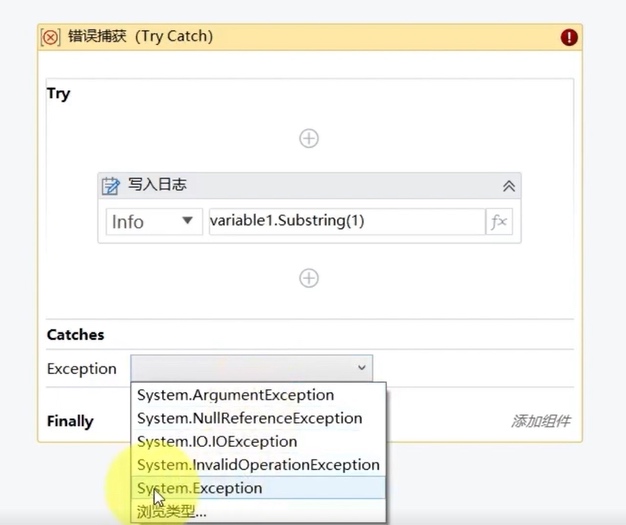The width and height of the screenshot is (626, 525).
Task: Open the Info log level dropdown
Action: click(154, 222)
